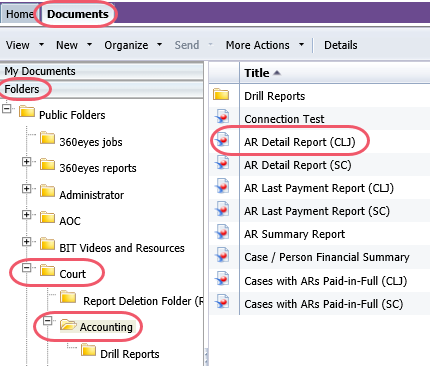Select the "Accounting" tree label

click(x=106, y=327)
